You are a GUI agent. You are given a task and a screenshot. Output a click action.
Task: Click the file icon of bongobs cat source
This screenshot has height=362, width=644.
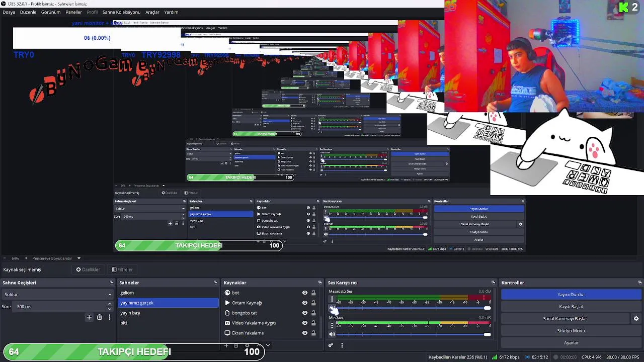tap(227, 313)
